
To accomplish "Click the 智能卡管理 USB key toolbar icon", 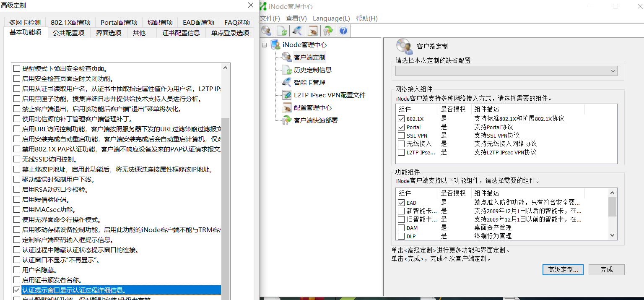I will 297,31.
